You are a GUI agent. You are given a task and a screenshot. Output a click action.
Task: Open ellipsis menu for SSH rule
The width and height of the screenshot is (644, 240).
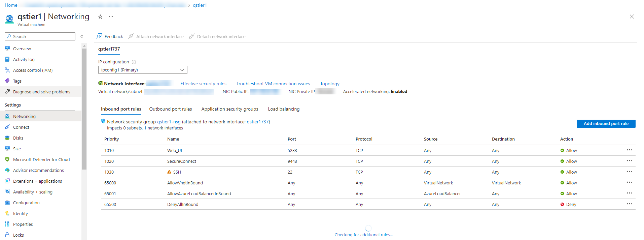tap(630, 172)
